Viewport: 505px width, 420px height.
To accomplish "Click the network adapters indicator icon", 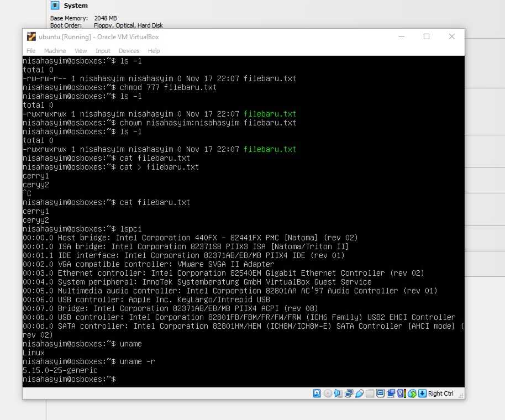I will (x=349, y=393).
